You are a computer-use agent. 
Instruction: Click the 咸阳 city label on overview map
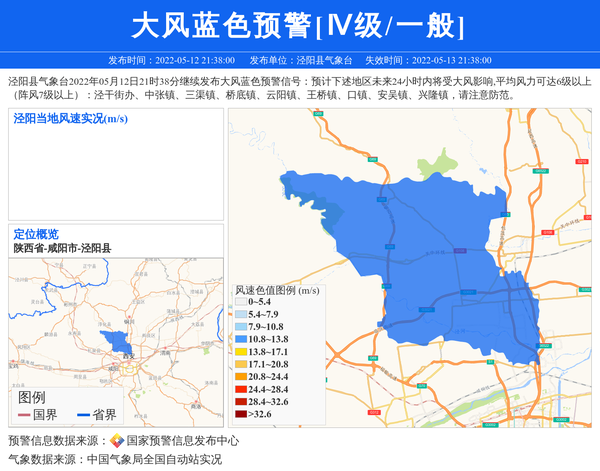pos(113,369)
